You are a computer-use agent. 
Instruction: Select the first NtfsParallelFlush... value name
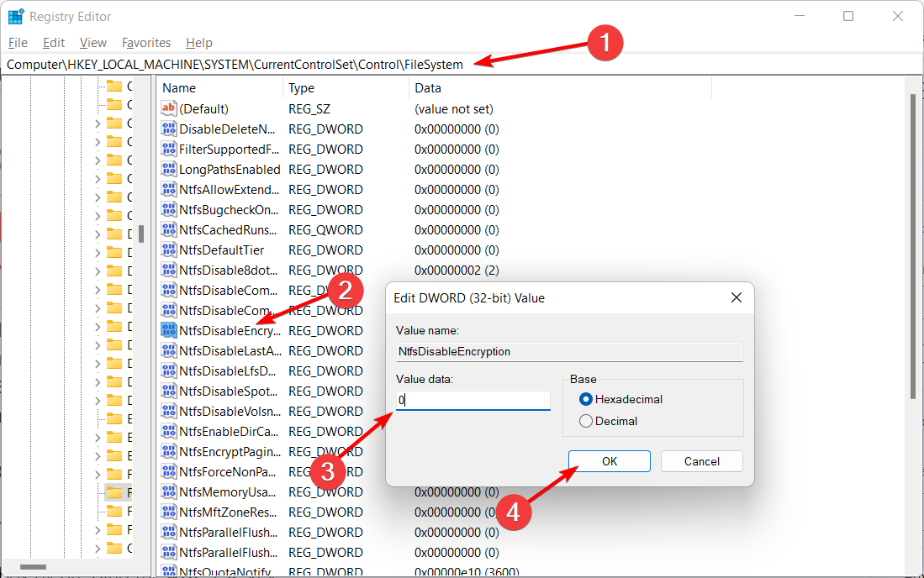point(228,532)
